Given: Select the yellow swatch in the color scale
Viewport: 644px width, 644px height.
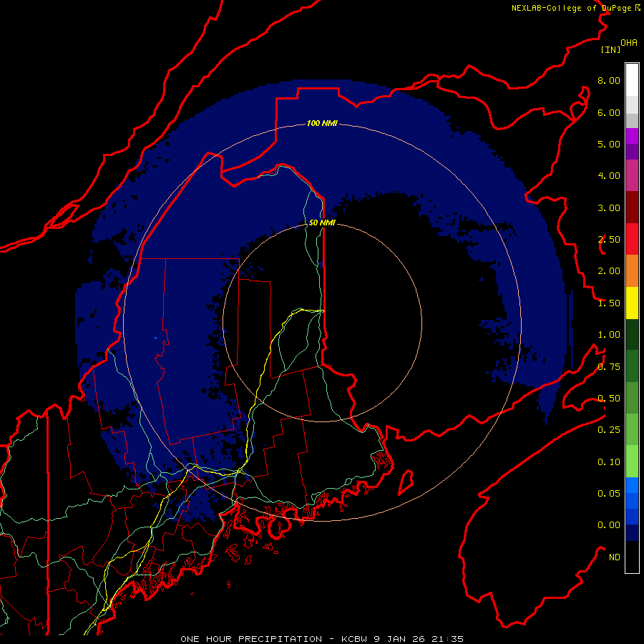Looking at the screenshot, I should [x=632, y=303].
